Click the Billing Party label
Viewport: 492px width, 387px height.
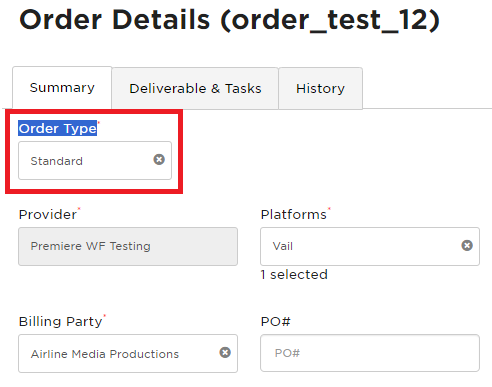(x=60, y=322)
